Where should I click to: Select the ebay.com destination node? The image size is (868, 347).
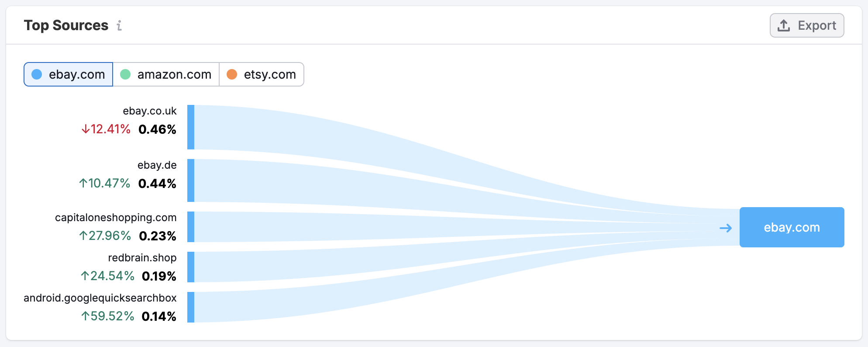[792, 227]
